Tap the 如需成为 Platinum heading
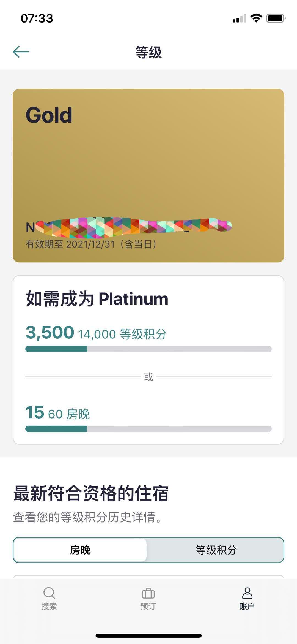297x644 pixels. click(x=97, y=299)
